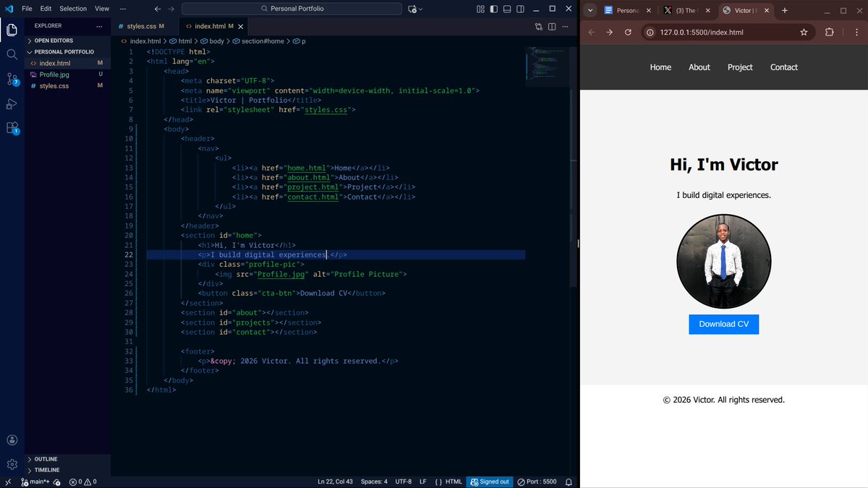
Task: Click the remote window icon in status bar
Action: point(8,481)
